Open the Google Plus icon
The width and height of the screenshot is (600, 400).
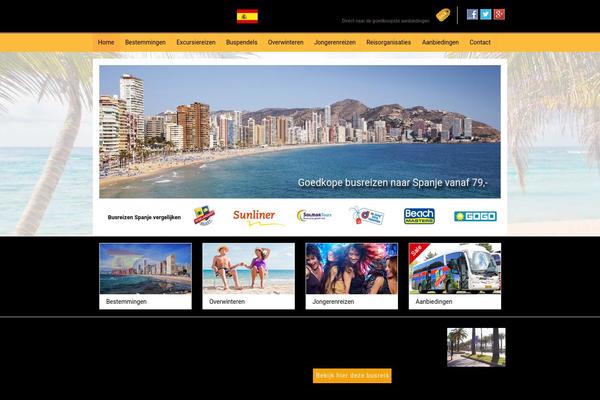point(499,15)
